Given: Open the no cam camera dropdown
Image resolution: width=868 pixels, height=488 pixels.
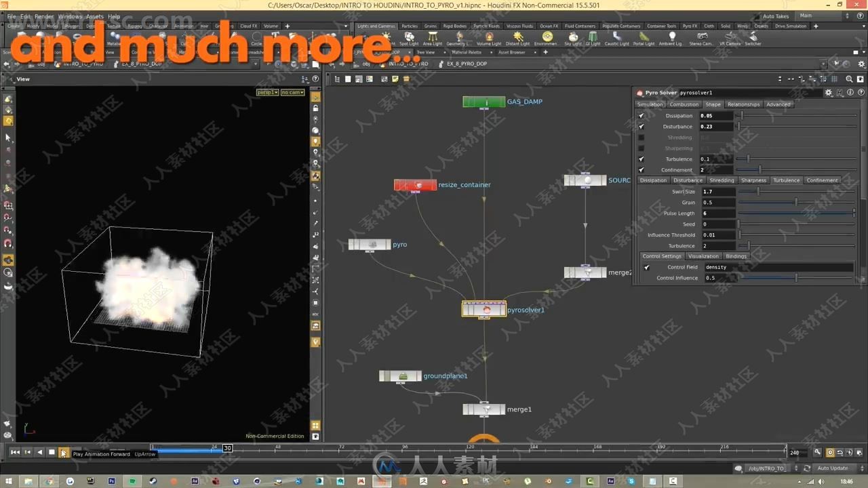Looking at the screenshot, I should 292,92.
